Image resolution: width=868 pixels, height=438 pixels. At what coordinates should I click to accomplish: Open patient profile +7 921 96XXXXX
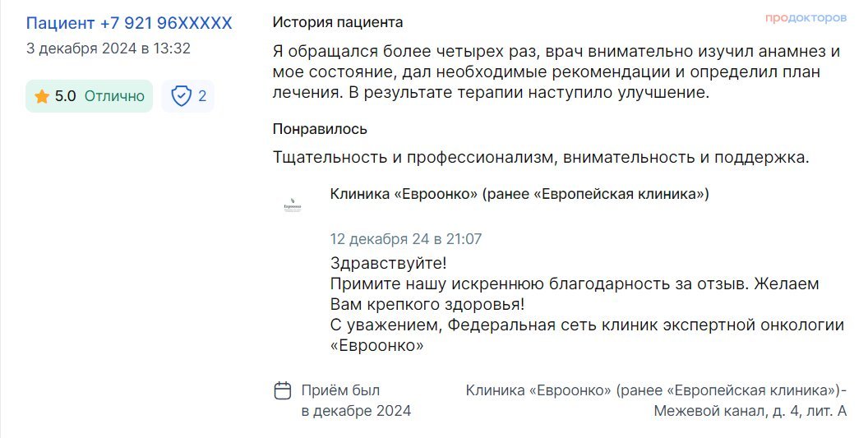[x=129, y=23]
